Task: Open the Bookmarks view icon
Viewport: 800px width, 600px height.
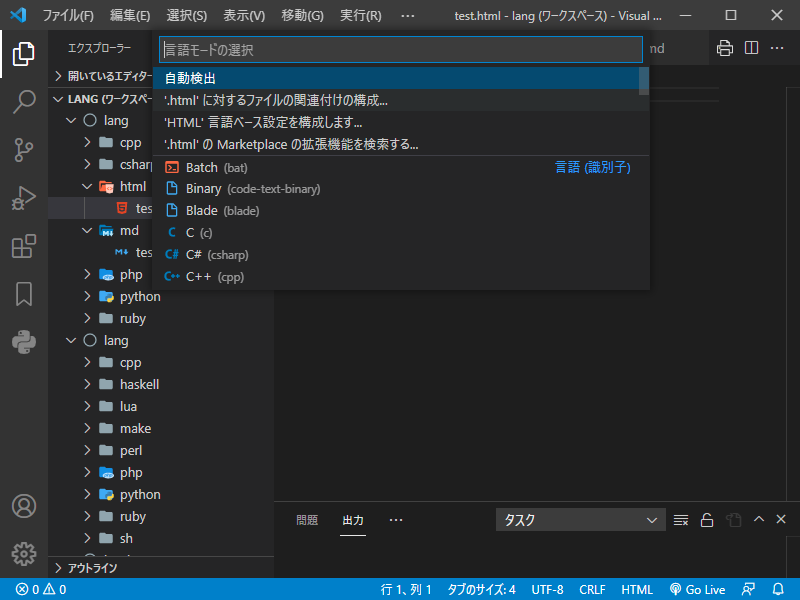Action: tap(23, 294)
